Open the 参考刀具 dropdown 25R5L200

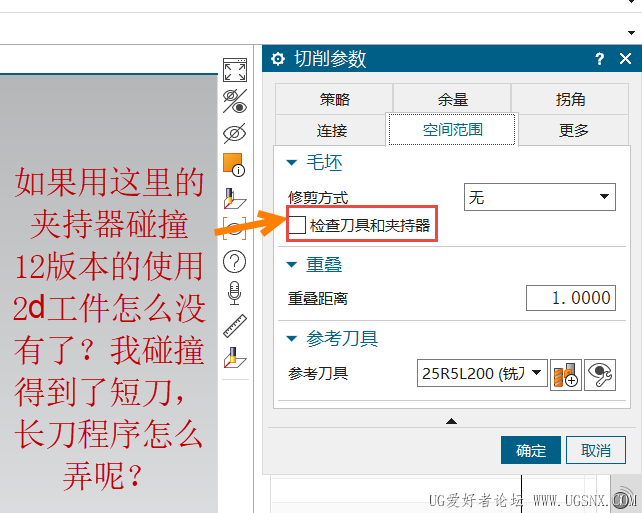(x=482, y=373)
